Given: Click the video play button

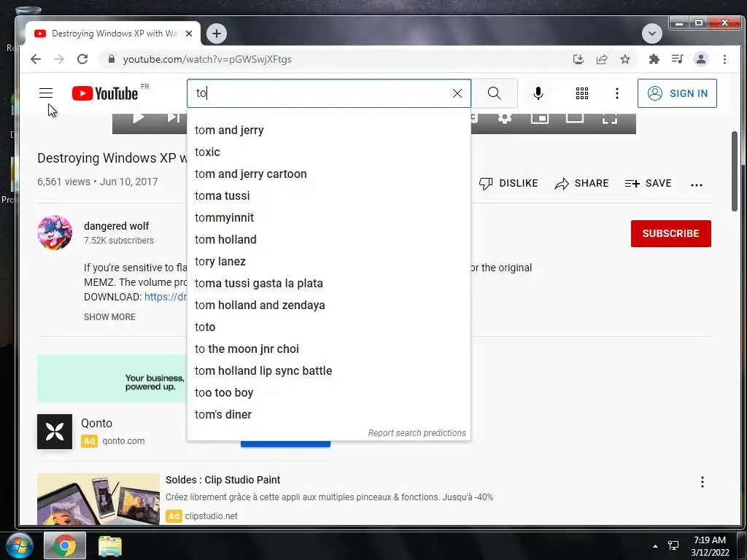Looking at the screenshot, I should tap(138, 117).
